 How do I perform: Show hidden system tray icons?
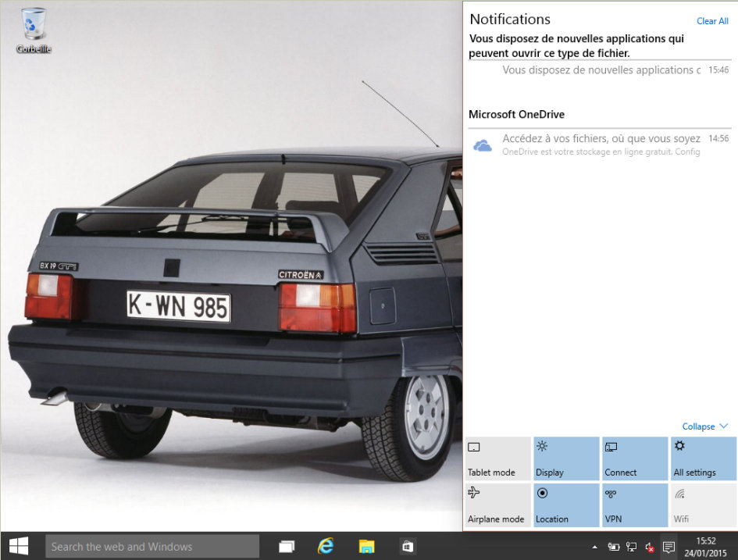click(x=595, y=547)
